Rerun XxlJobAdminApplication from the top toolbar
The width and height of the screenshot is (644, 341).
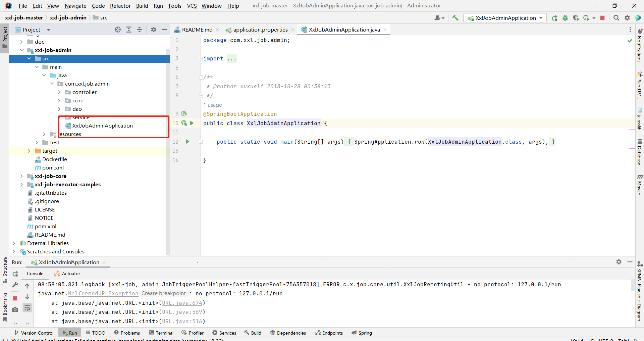click(x=555, y=18)
